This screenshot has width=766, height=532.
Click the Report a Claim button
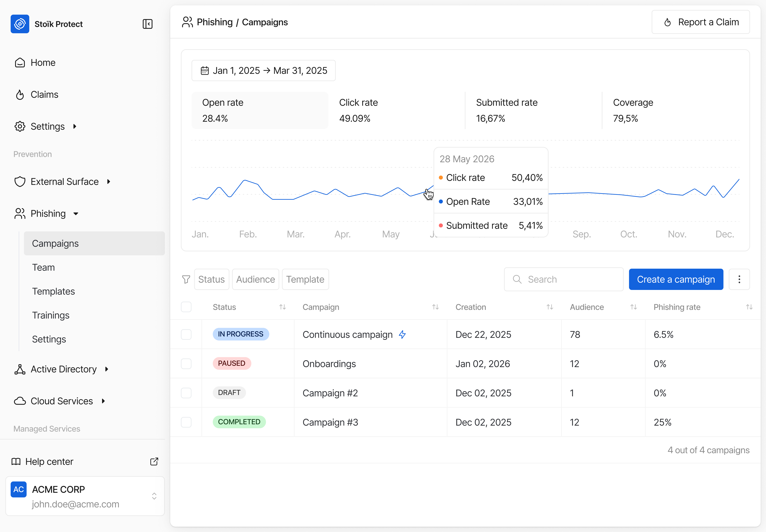tap(700, 22)
